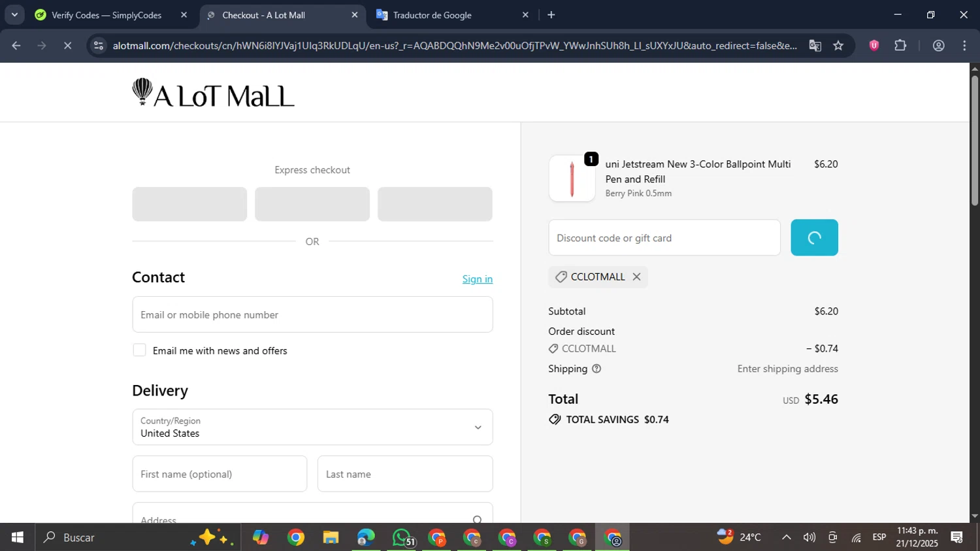This screenshot has width=980, height=551.
Task: Click the Last name field
Action: click(405, 474)
